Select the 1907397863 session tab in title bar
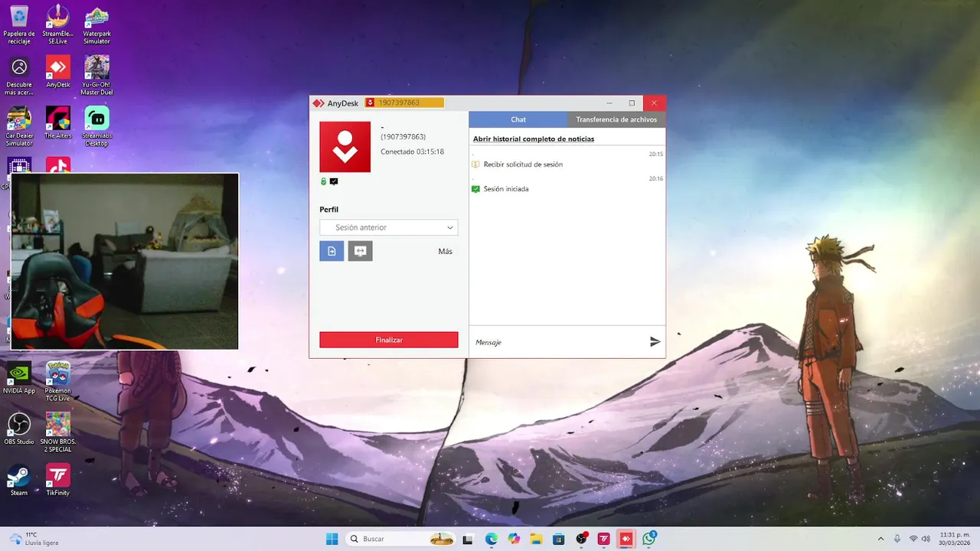Viewport: 980px width, 551px height. [404, 103]
